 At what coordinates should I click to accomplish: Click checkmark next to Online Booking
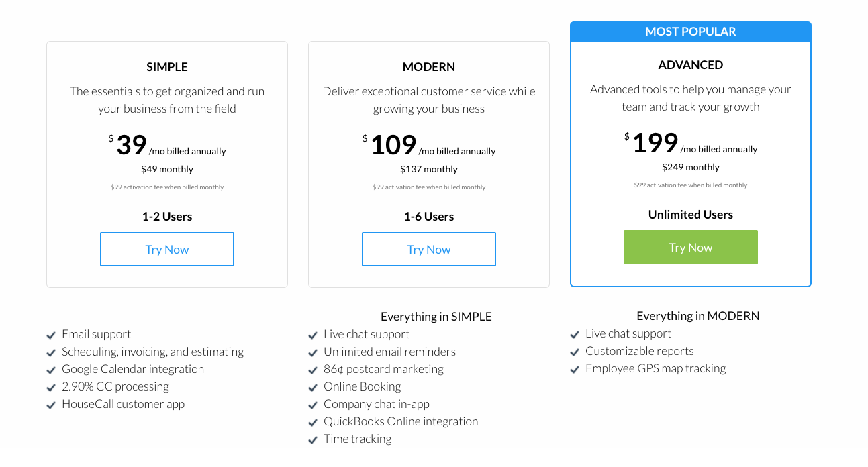tap(313, 387)
